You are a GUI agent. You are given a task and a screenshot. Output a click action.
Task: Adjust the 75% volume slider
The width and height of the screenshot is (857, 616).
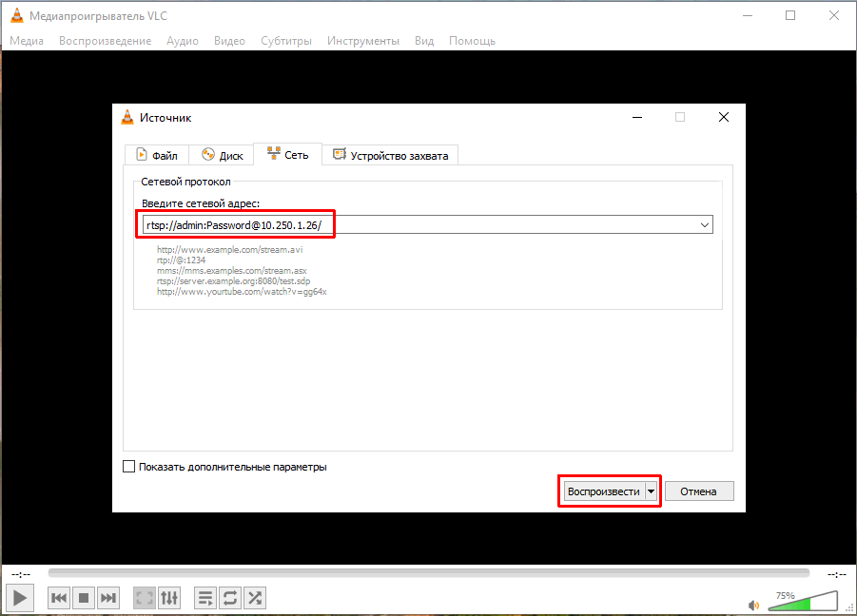coord(803,601)
